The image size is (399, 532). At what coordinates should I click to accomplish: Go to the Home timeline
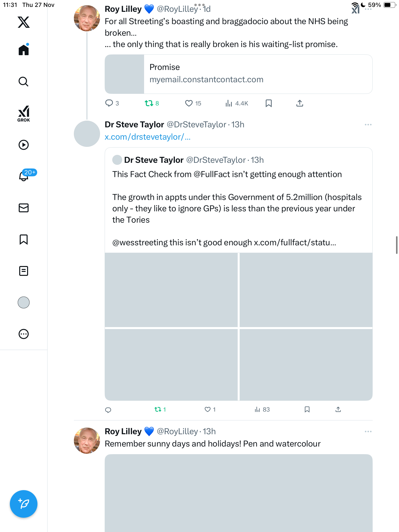click(x=24, y=50)
